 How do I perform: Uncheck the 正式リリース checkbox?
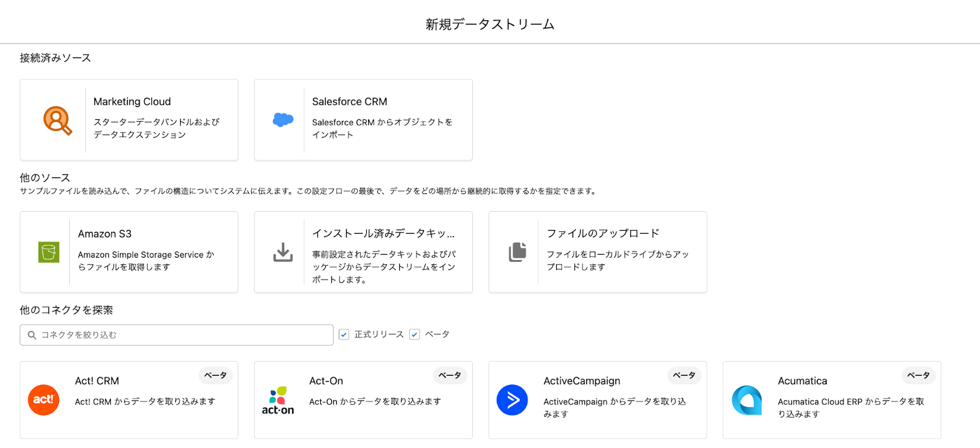[x=344, y=335]
